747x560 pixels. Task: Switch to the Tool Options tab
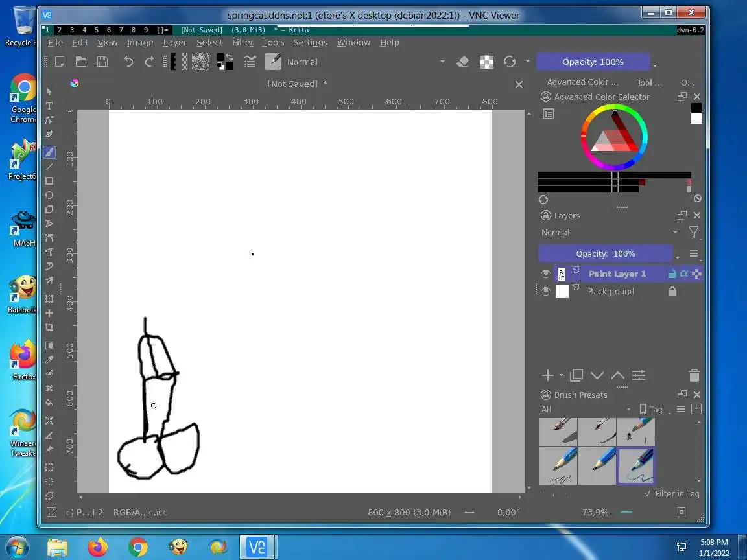[649, 82]
